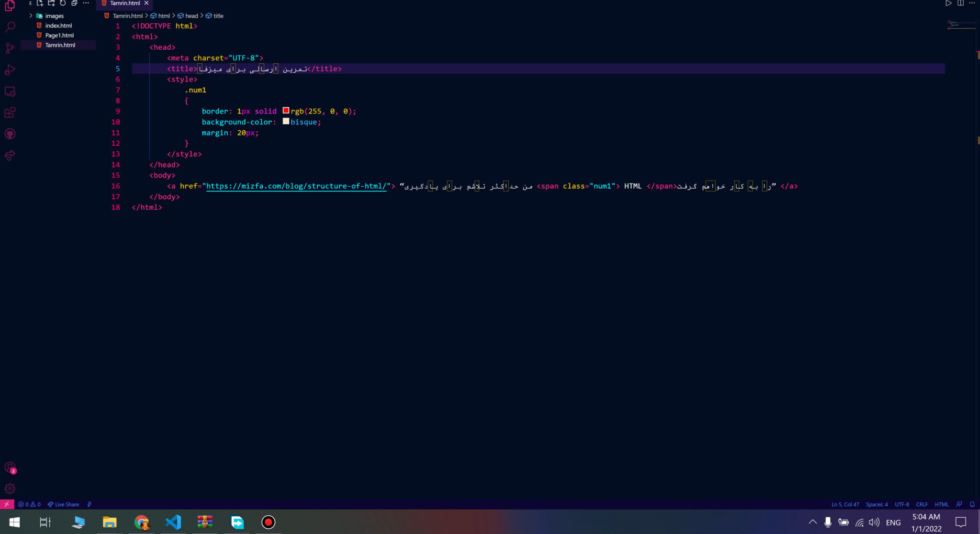Open the Explorer More Actions menu
The image size is (980, 534).
[86, 3]
